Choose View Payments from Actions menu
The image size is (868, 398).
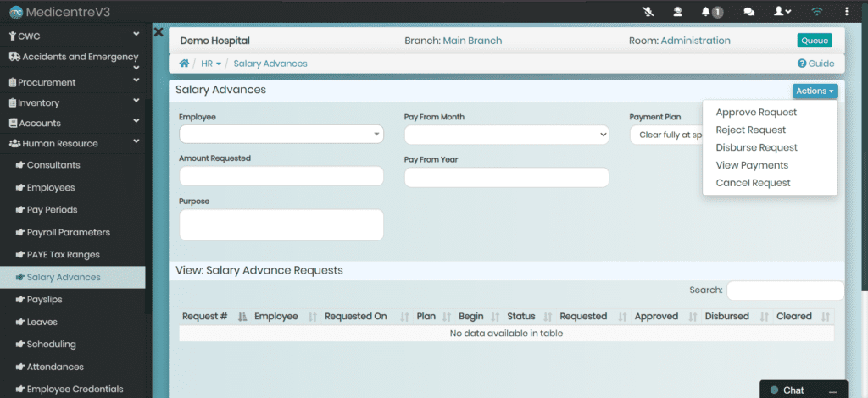(x=752, y=165)
